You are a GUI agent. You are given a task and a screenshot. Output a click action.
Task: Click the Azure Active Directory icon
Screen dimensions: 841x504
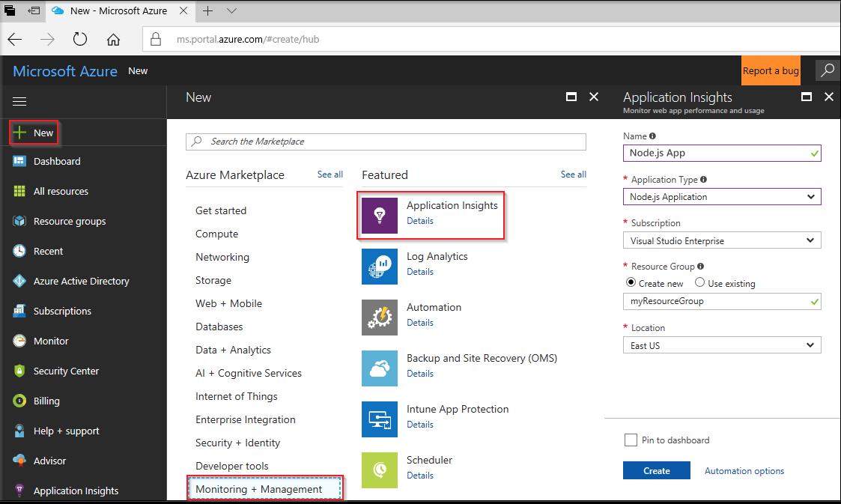click(19, 281)
